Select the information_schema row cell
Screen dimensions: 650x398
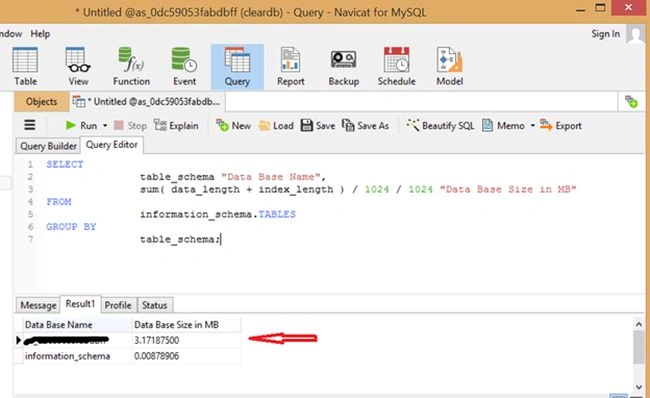(x=78, y=356)
